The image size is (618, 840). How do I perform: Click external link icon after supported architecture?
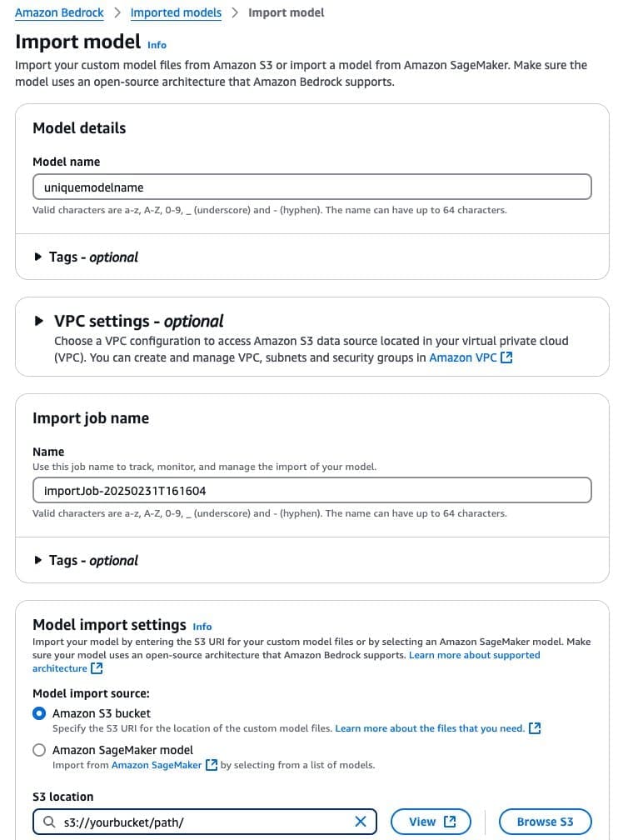click(x=97, y=668)
